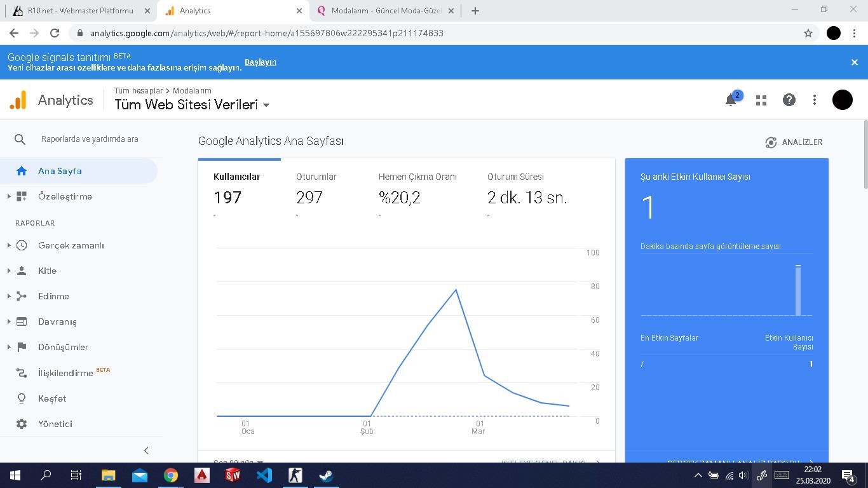
Task: Click the Özelleştirme dashboard icon
Action: [x=22, y=196]
